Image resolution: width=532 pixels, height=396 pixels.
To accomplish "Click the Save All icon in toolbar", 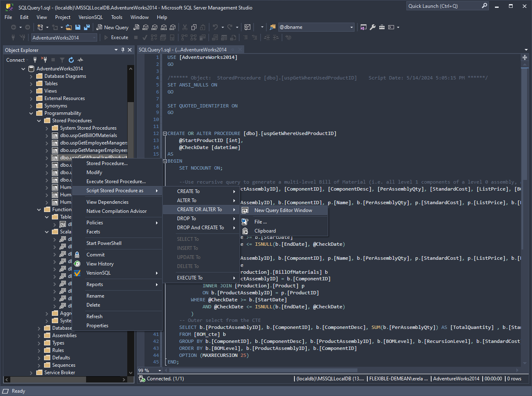I will [86, 27].
